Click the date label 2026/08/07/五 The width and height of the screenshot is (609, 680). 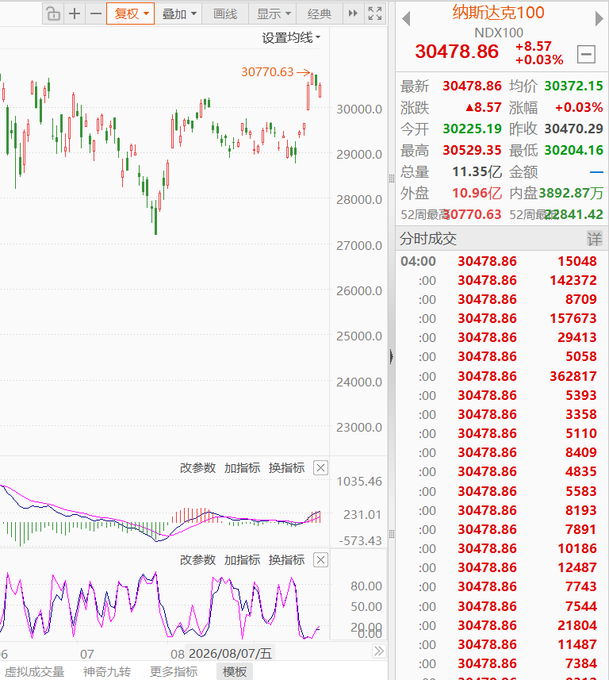tap(230, 654)
